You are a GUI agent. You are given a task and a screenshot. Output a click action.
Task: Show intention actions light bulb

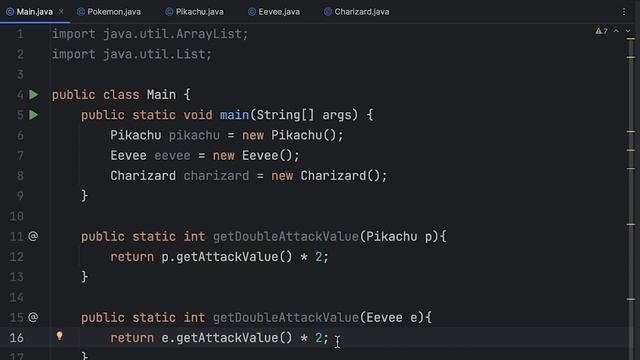pyautogui.click(x=60, y=336)
